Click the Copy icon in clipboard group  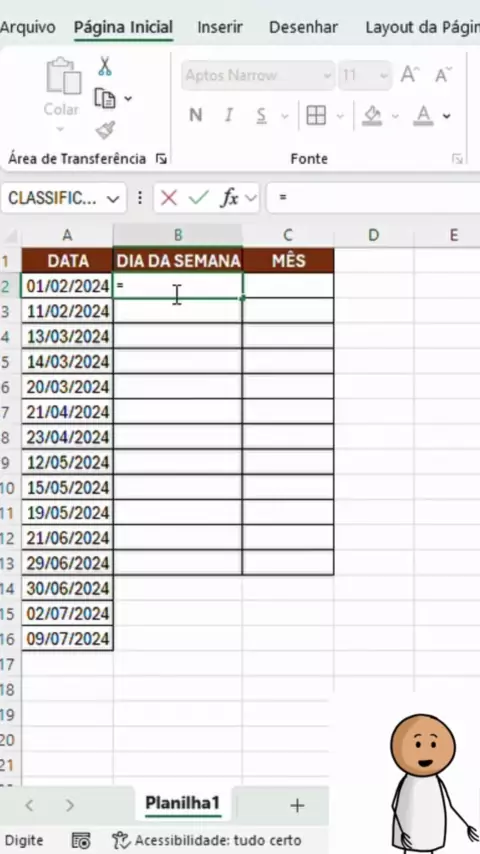(x=105, y=99)
